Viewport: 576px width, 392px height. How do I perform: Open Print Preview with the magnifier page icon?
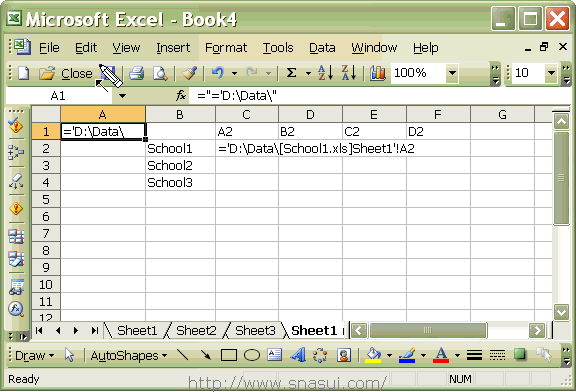coord(160,73)
